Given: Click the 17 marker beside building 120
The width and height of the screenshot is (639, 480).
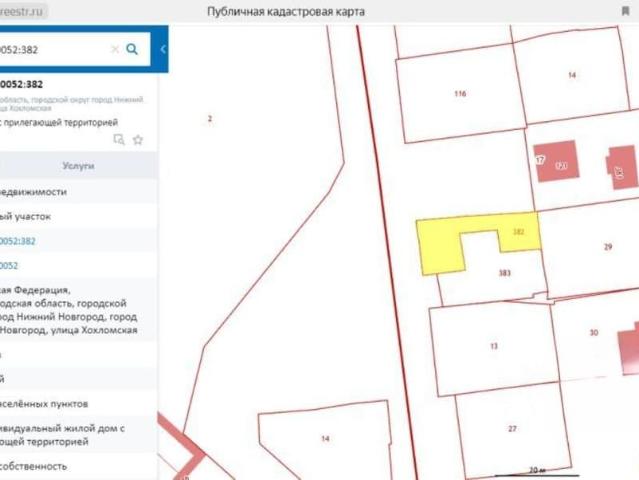Looking at the screenshot, I should tap(540, 159).
